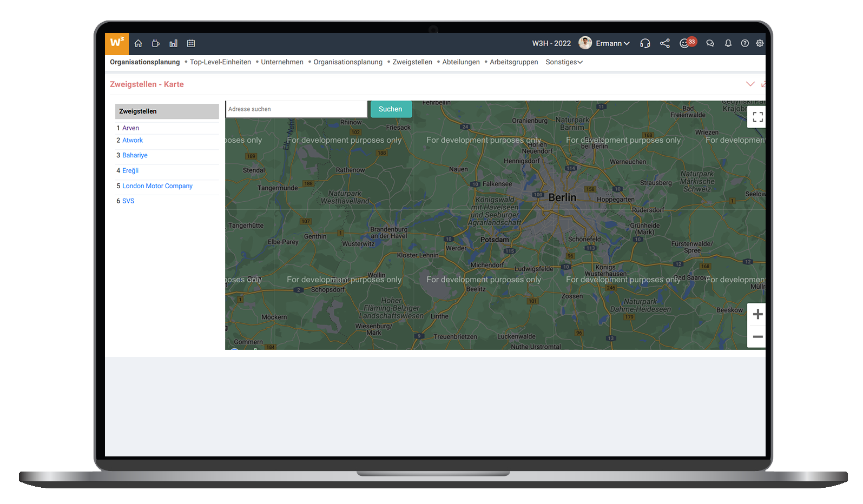Zoom in on the map
This screenshot has height=504, width=863.
(x=757, y=314)
